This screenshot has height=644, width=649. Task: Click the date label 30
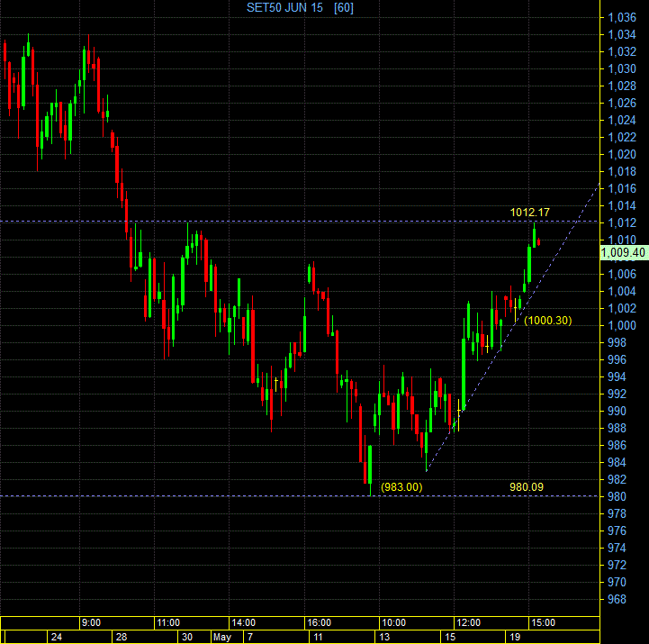[187, 637]
